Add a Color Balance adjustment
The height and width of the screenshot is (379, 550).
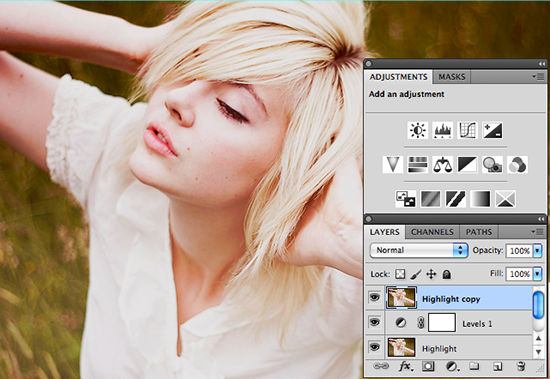[x=442, y=165]
